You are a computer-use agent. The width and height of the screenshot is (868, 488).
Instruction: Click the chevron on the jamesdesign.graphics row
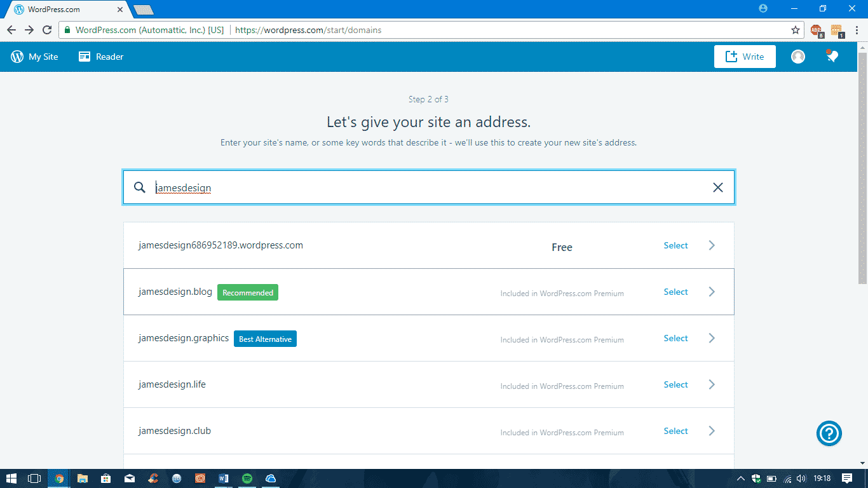coord(712,338)
